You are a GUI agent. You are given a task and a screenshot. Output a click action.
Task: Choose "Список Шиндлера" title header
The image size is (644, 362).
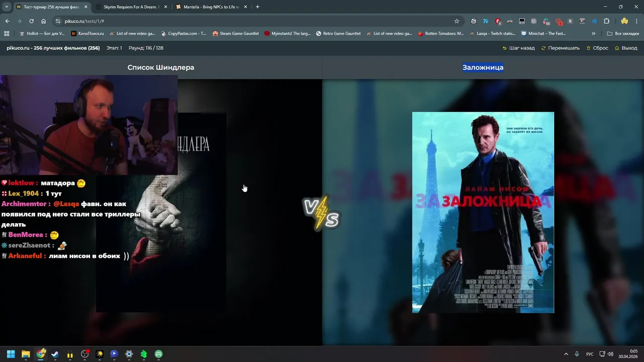(160, 67)
